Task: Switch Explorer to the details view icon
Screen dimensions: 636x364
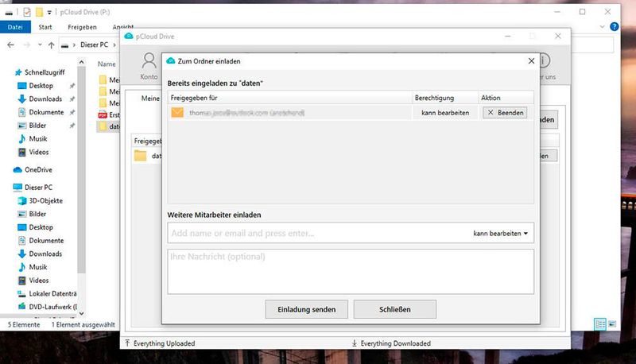Action: [600, 324]
